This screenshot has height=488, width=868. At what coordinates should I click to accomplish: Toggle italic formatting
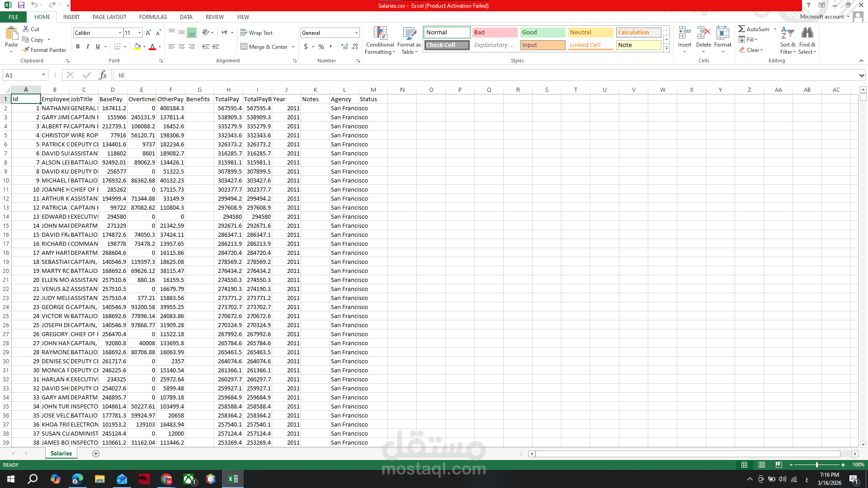88,47
